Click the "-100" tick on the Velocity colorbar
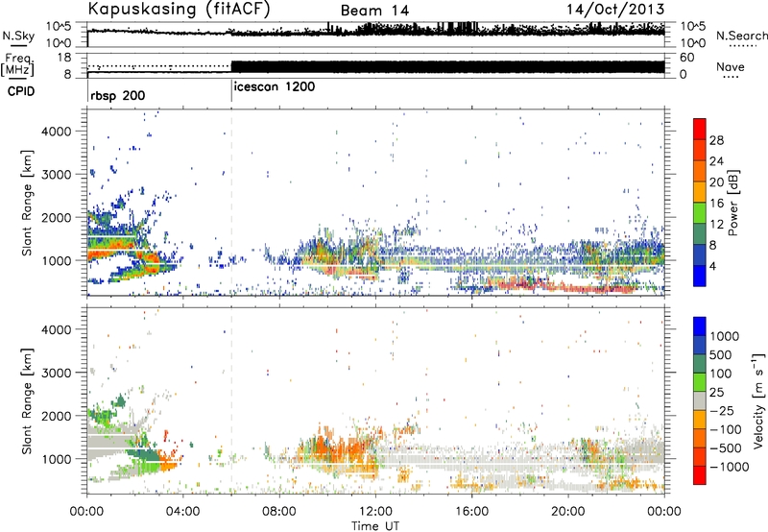The width and height of the screenshot is (768, 532). [x=726, y=429]
